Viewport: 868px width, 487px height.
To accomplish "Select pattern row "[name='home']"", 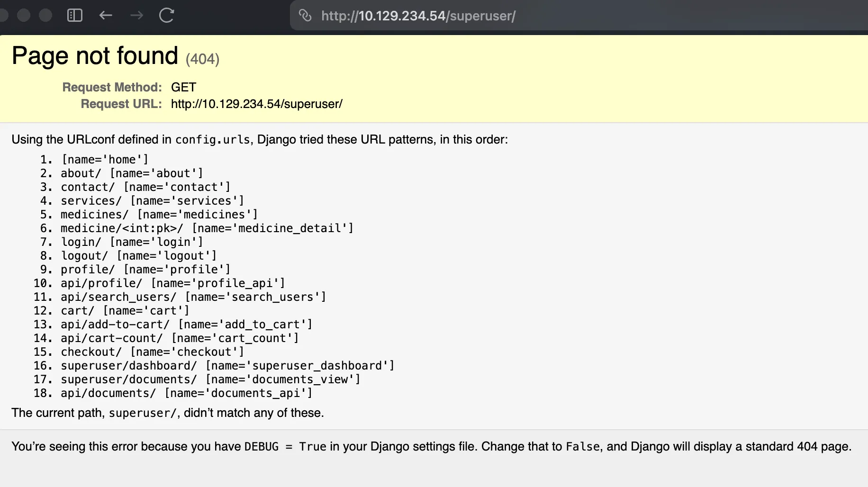I will (105, 160).
